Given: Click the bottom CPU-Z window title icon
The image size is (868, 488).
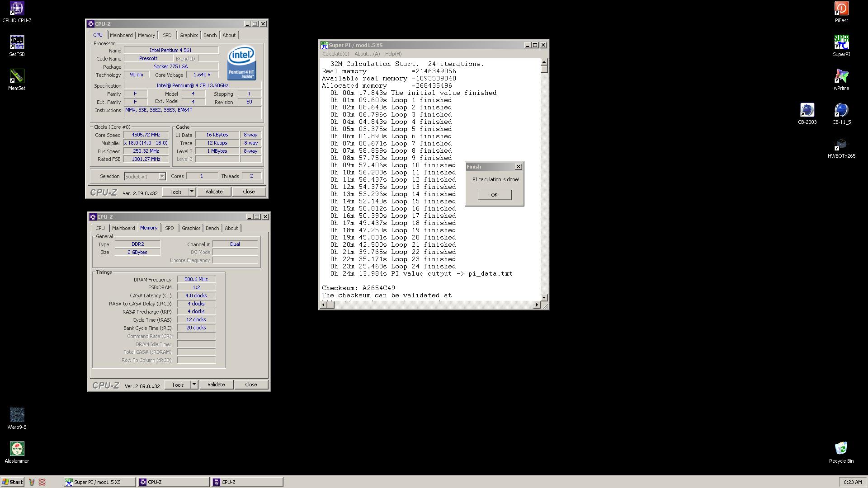Looking at the screenshot, I should [x=93, y=217].
